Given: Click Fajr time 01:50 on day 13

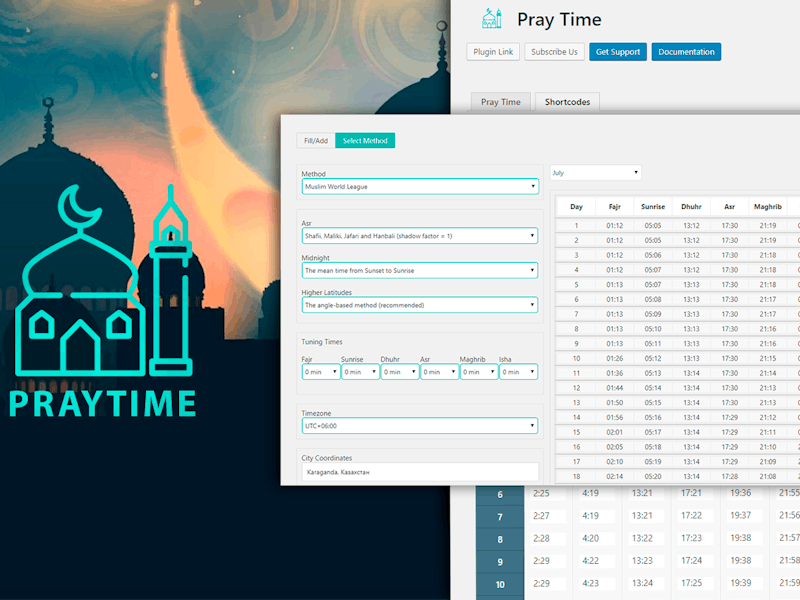Looking at the screenshot, I should pos(614,403).
